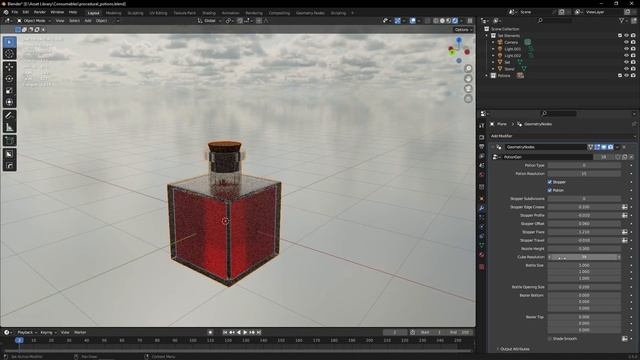Disable Camera object in renders
The height and width of the screenshot is (360, 640).
pos(633,42)
